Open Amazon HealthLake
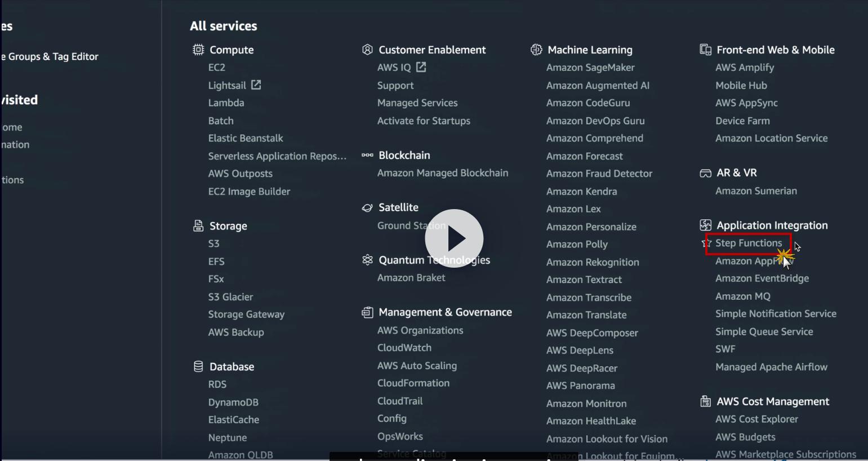This screenshot has width=868, height=461. [591, 421]
